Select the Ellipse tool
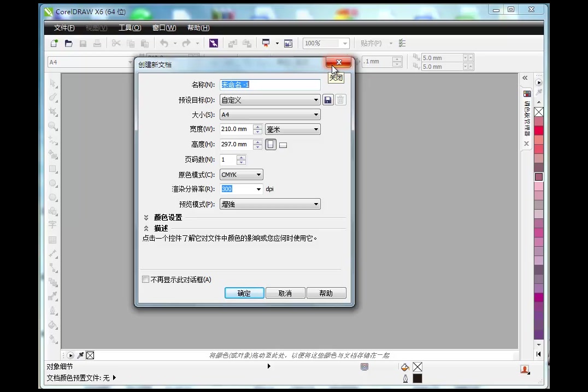This screenshot has height=392, width=588. coord(52,183)
